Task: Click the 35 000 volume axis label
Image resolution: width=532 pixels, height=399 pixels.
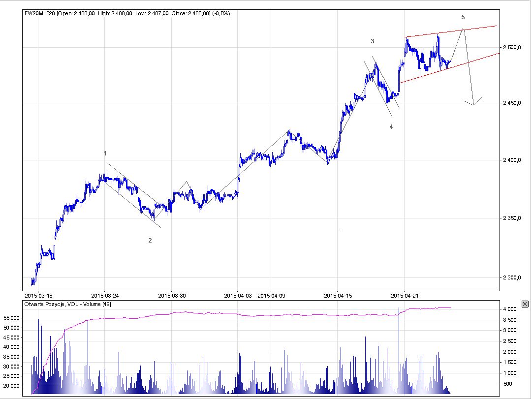Action: [x=11, y=357]
